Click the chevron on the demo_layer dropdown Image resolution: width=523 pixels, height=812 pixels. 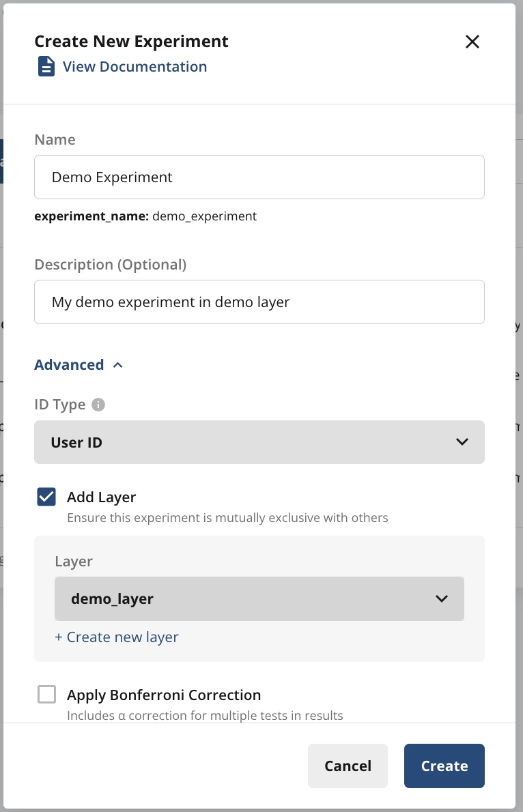tap(442, 598)
